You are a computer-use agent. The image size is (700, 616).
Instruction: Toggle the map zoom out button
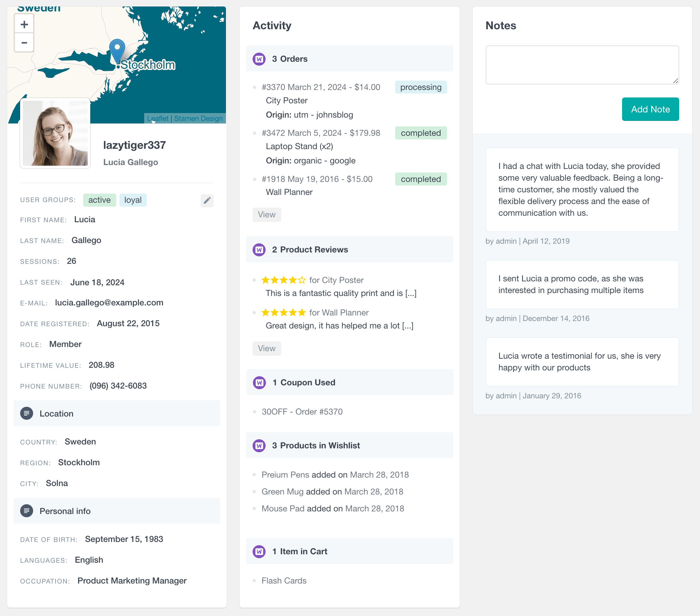point(24,42)
